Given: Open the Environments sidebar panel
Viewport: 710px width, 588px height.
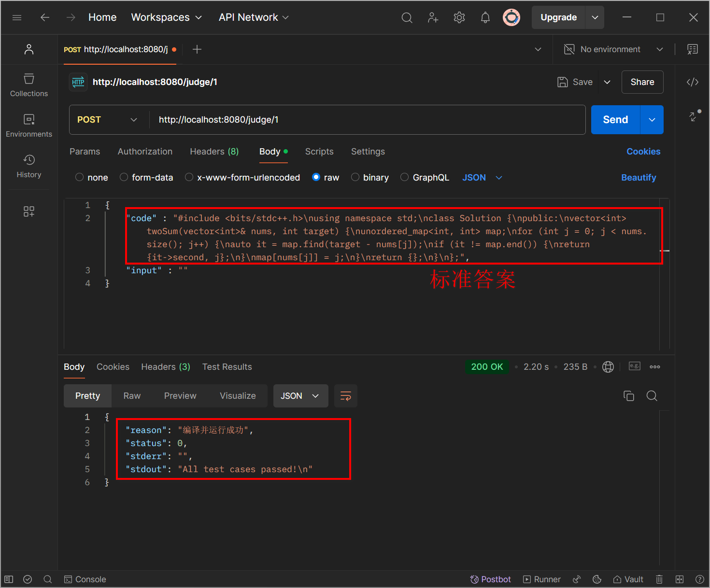Looking at the screenshot, I should pos(29,126).
